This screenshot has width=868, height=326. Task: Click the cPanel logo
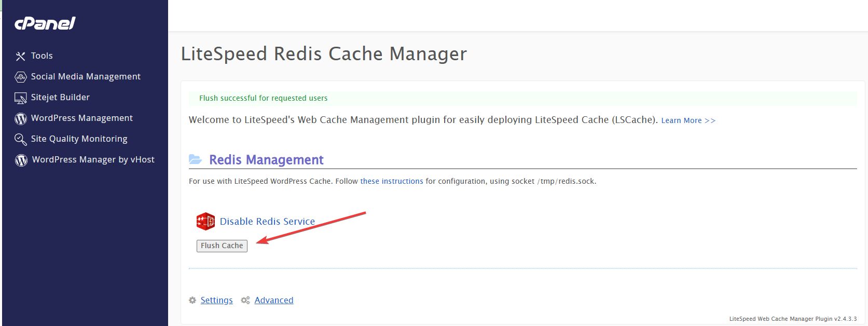click(x=45, y=23)
